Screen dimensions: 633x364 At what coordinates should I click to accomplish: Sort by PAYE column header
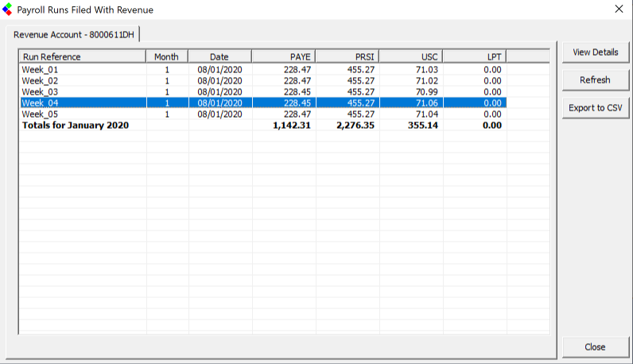pos(284,56)
